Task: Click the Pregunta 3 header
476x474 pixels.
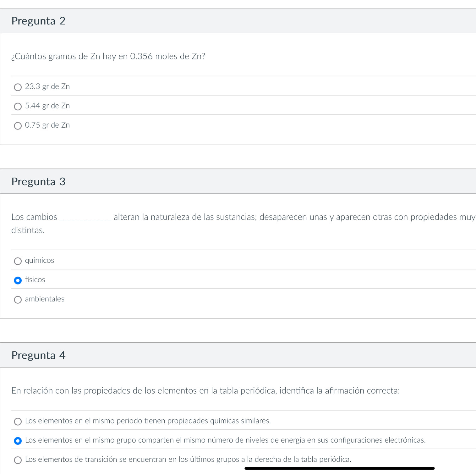Action: pos(38,182)
